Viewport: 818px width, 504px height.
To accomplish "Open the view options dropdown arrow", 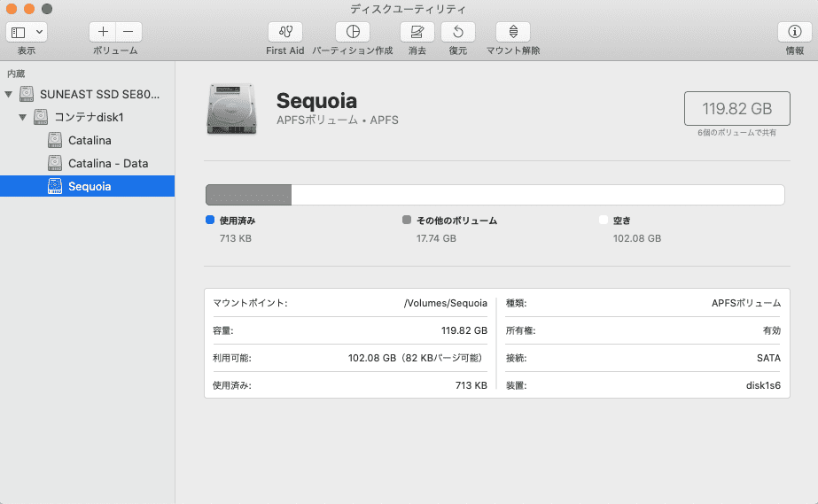I will point(40,32).
